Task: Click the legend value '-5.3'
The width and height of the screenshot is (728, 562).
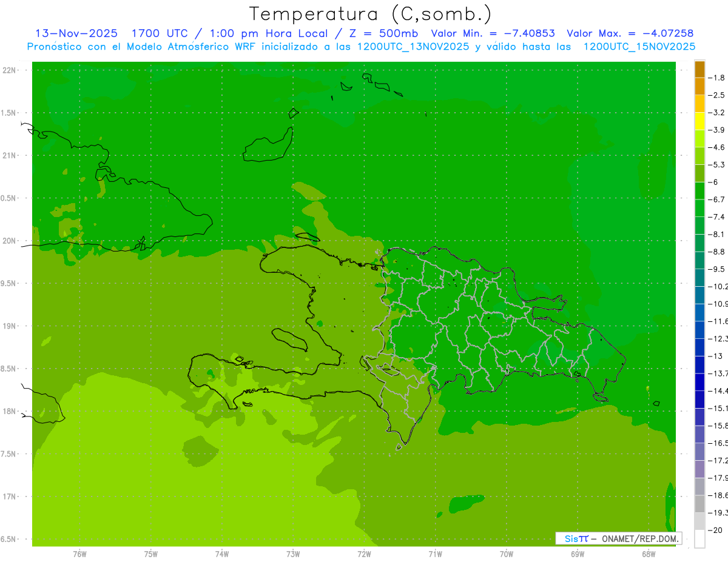Action: 716,164
